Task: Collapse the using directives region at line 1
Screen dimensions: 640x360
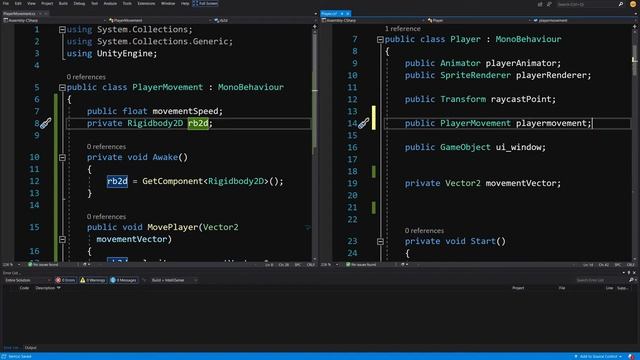Action: [62, 29]
